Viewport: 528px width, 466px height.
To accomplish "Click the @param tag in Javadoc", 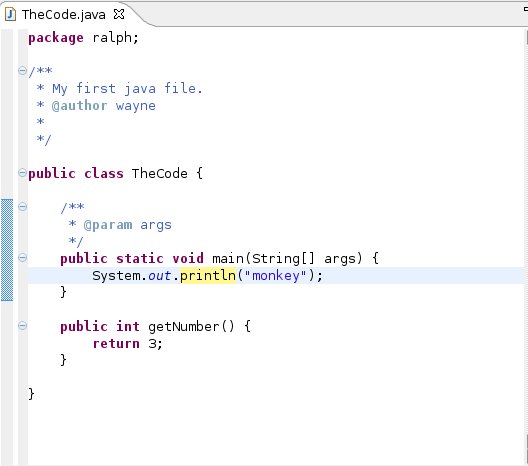I will click(x=108, y=225).
